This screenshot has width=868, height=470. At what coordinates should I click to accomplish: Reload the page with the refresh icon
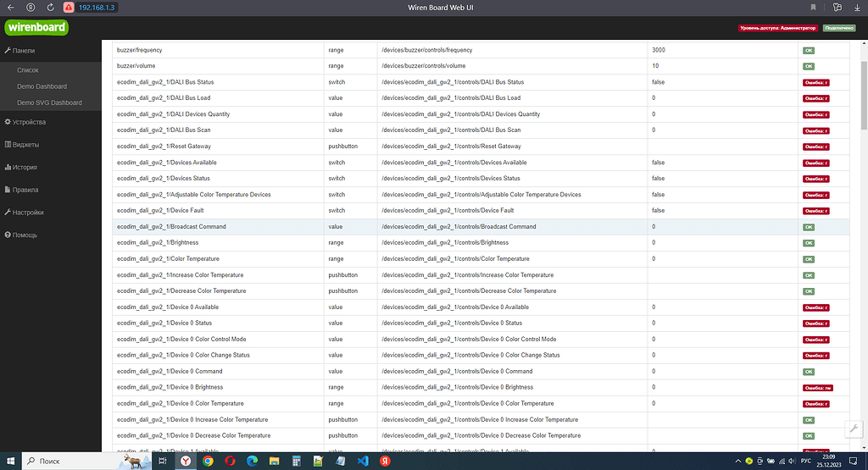click(x=50, y=7)
